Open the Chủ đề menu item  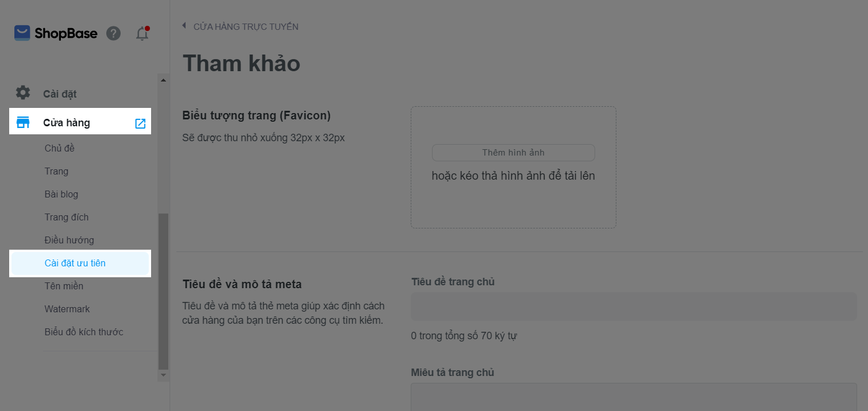click(60, 148)
